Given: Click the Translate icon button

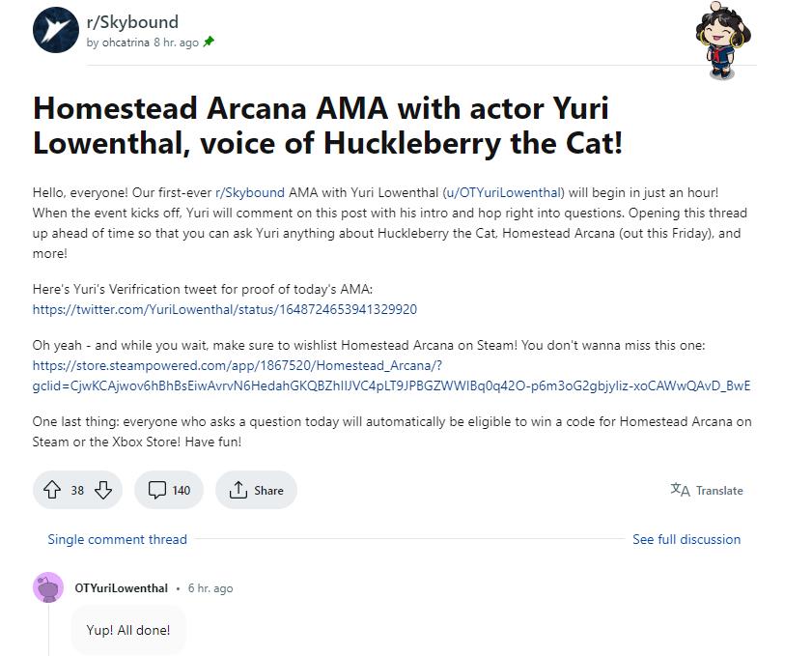Looking at the screenshot, I should point(707,490).
